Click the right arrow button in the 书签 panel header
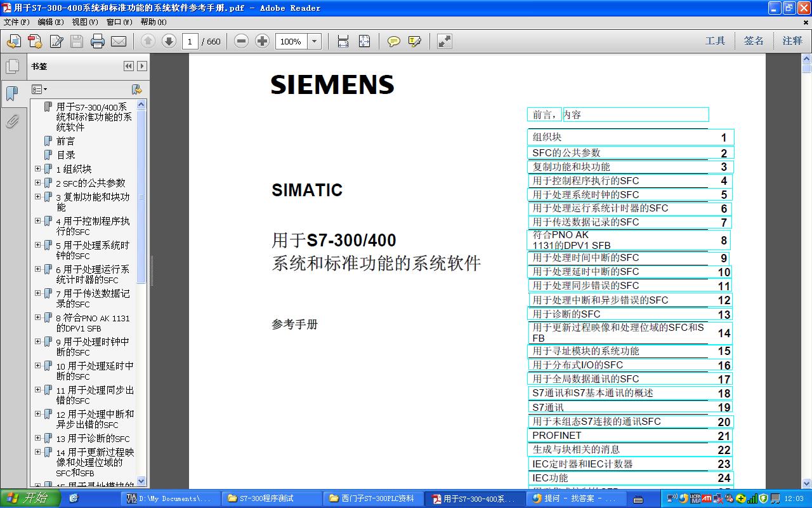Viewport: 812px width, 508px height. [x=142, y=66]
